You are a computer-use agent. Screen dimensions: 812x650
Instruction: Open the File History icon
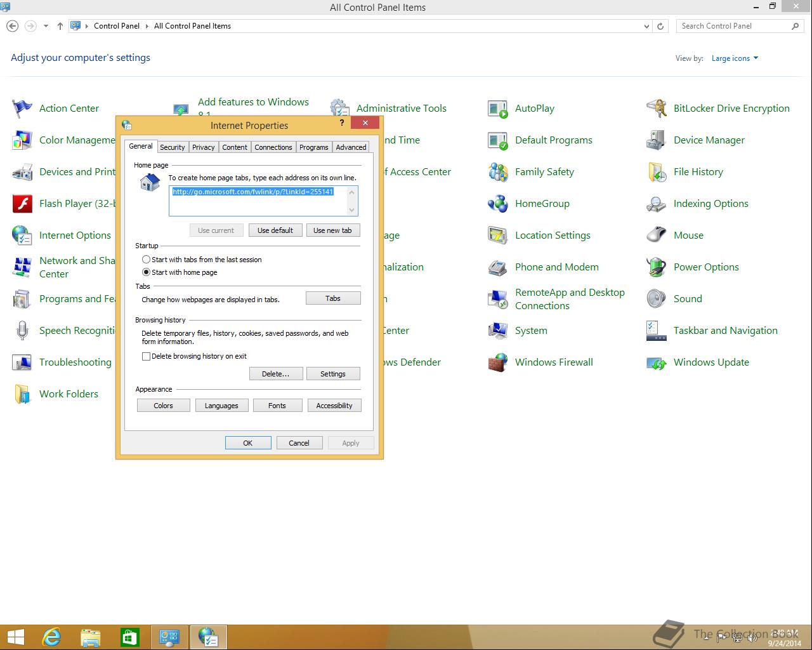pyautogui.click(x=657, y=172)
